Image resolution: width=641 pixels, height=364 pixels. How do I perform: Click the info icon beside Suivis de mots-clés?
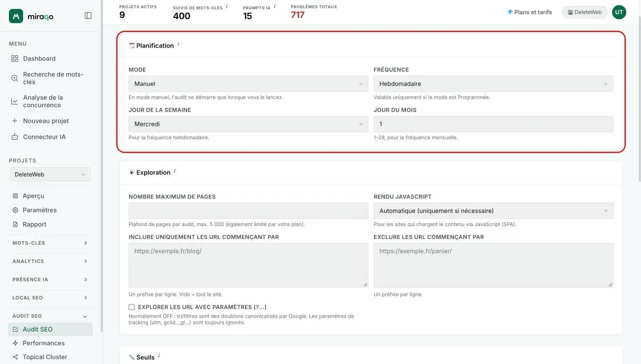(x=227, y=6)
